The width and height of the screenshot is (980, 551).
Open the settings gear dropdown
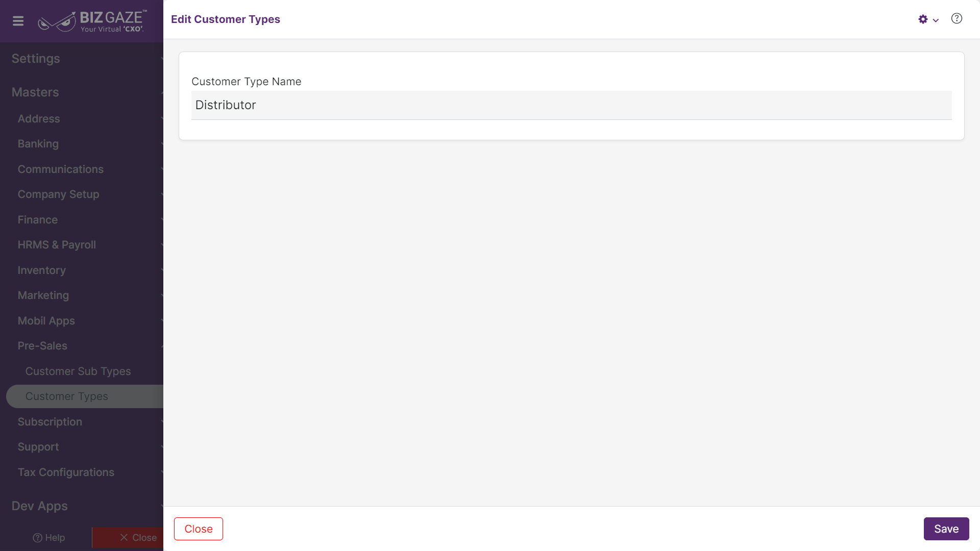[928, 19]
